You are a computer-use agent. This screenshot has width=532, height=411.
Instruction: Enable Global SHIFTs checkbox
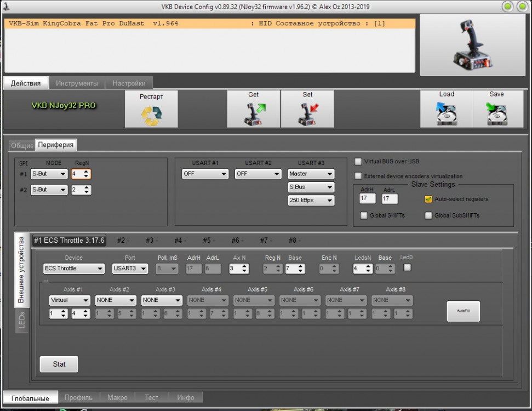coord(364,215)
